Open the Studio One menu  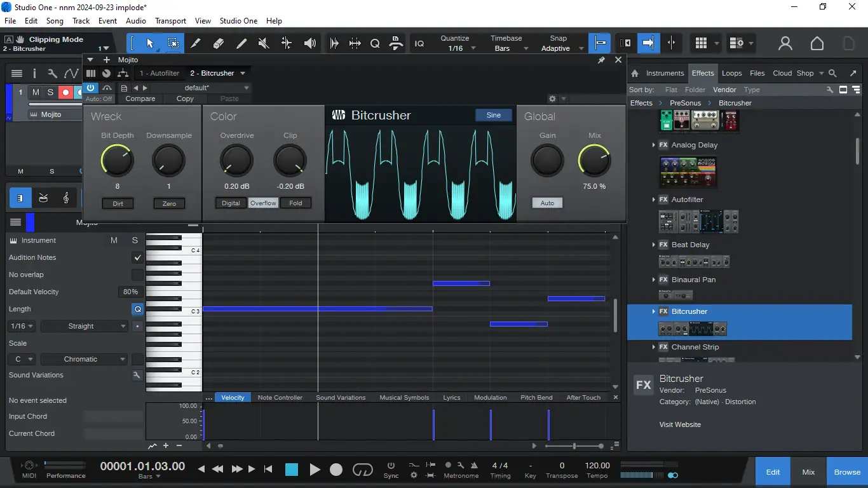pyautogui.click(x=239, y=21)
